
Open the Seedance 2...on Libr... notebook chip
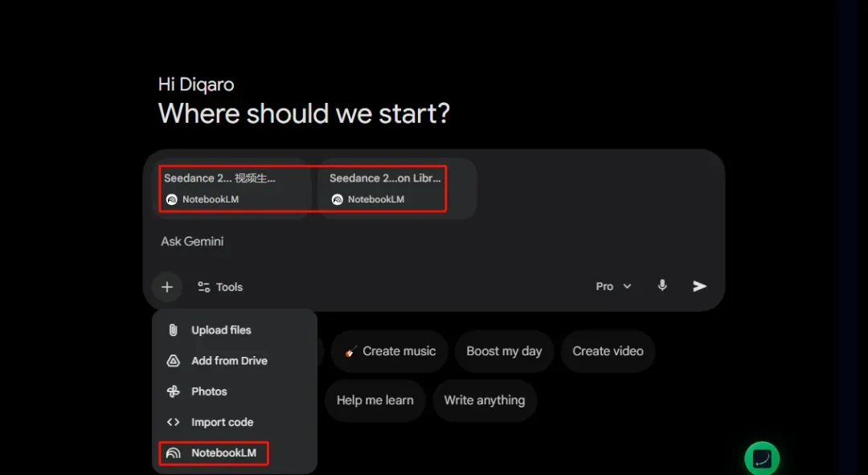(x=398, y=188)
